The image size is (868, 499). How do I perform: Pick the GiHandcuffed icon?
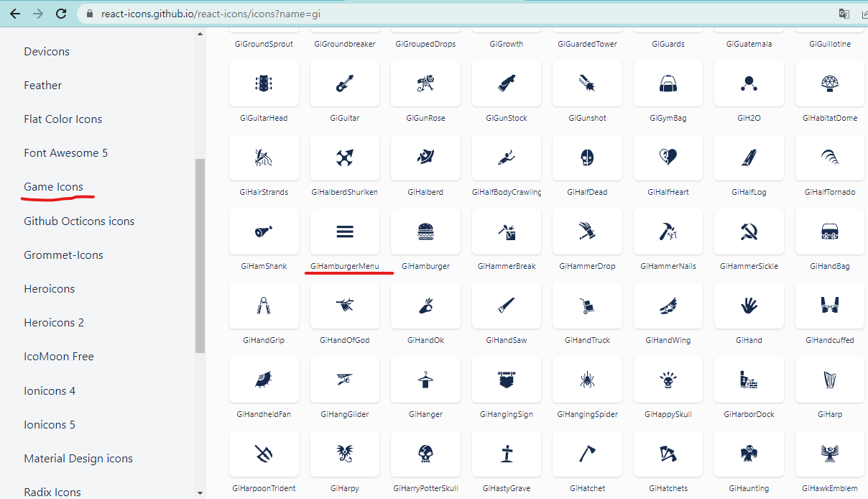[830, 306]
